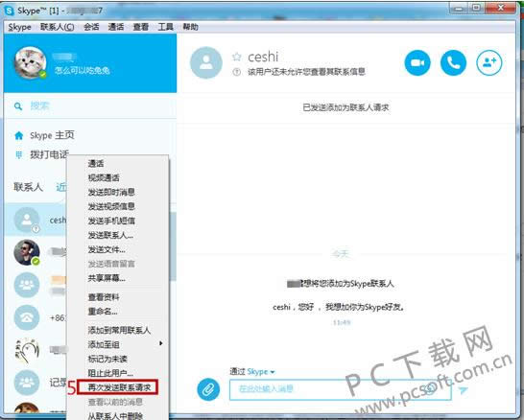Screen dimensions: 524x420
Task: Click my cat profile avatar
Action: coord(30,62)
